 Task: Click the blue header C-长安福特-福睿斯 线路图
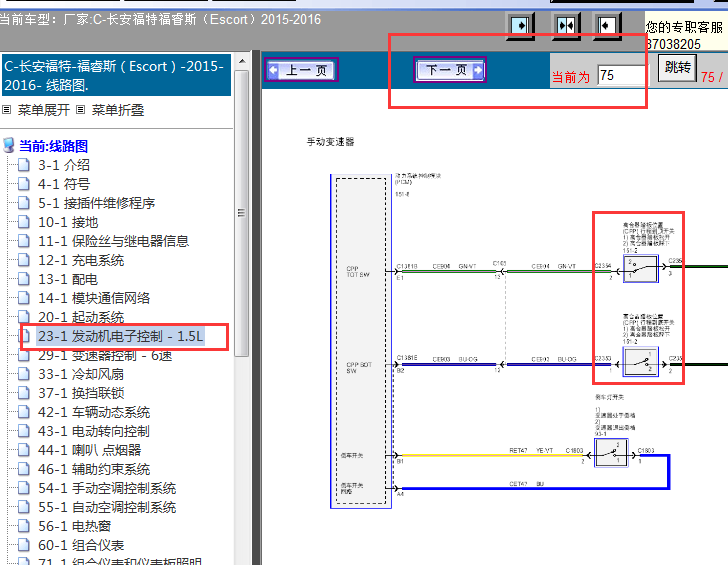pos(116,75)
